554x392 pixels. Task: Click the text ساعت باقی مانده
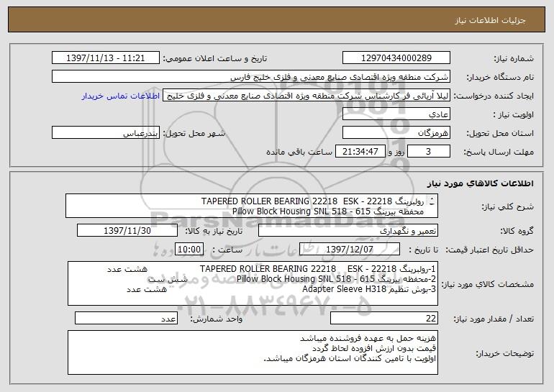click(x=299, y=152)
